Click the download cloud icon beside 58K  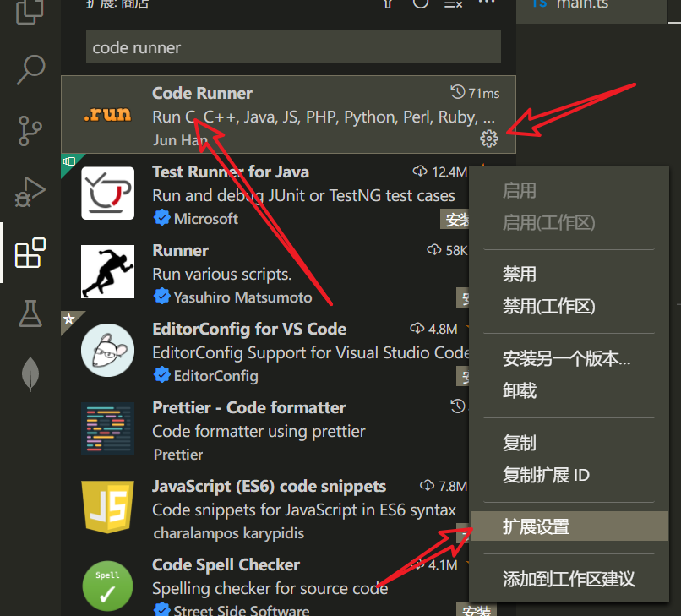pyautogui.click(x=434, y=250)
